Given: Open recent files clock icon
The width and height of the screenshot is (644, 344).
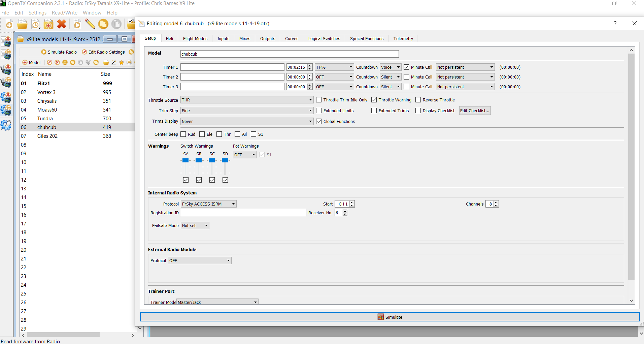Looking at the screenshot, I should [35, 24].
